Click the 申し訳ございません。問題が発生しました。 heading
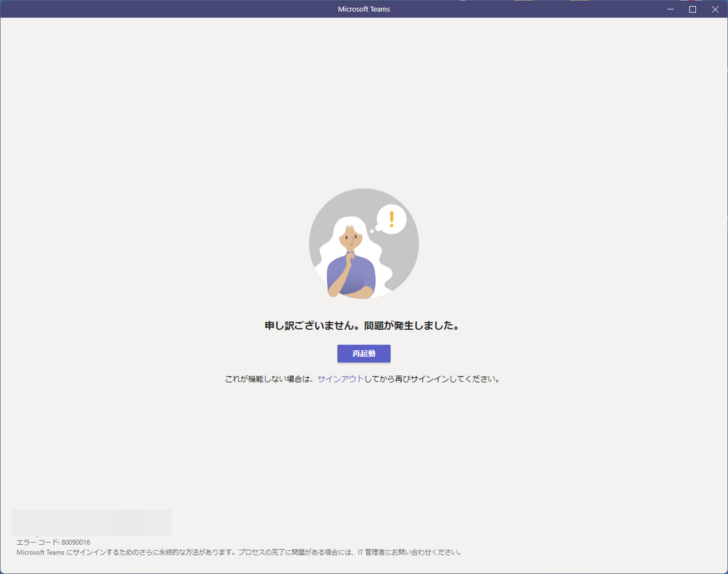 point(363,326)
